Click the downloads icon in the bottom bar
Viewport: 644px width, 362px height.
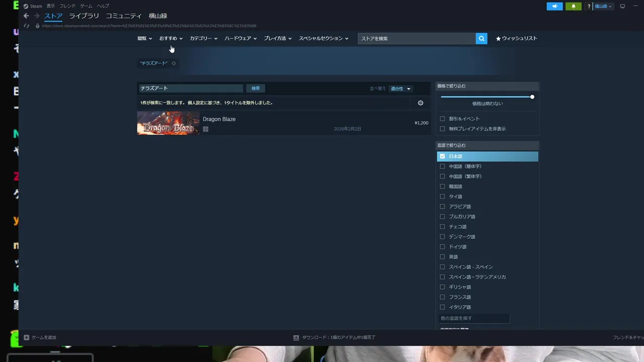[x=296, y=337]
